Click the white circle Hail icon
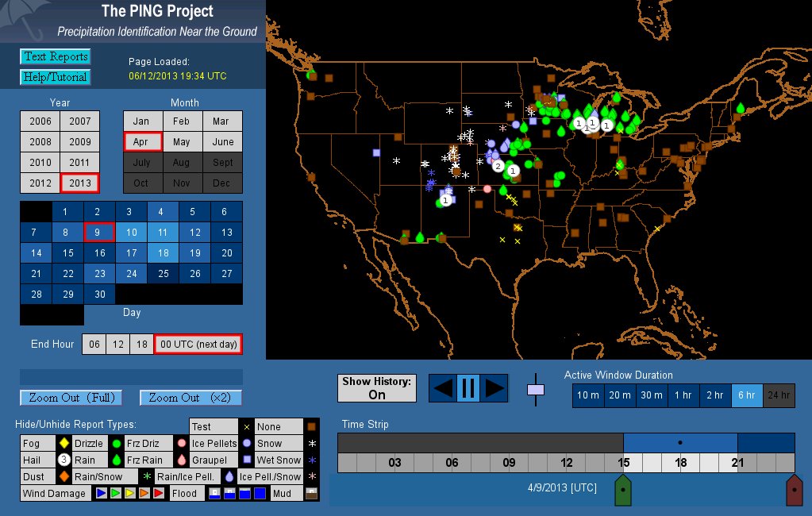Viewport: 812px width, 516px height. pos(64,460)
